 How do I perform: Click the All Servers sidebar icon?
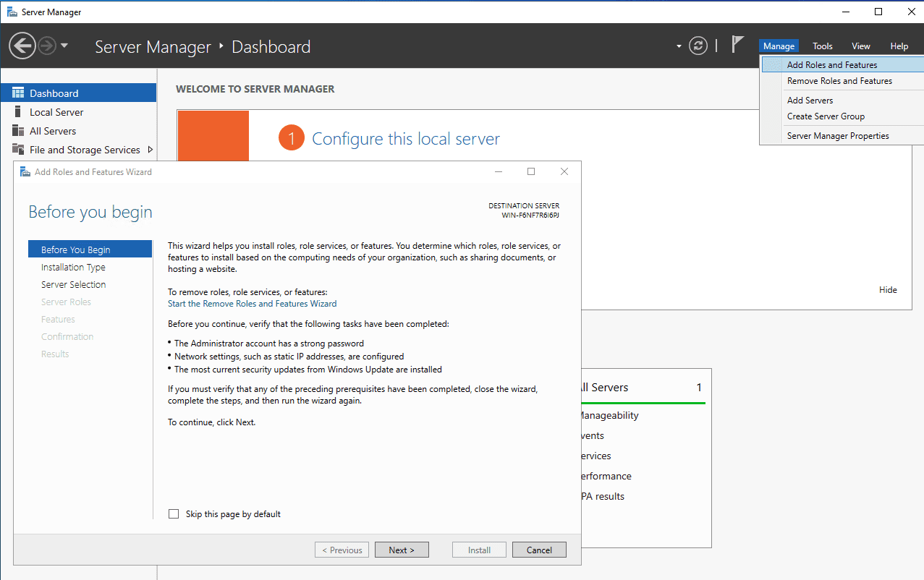(x=18, y=131)
